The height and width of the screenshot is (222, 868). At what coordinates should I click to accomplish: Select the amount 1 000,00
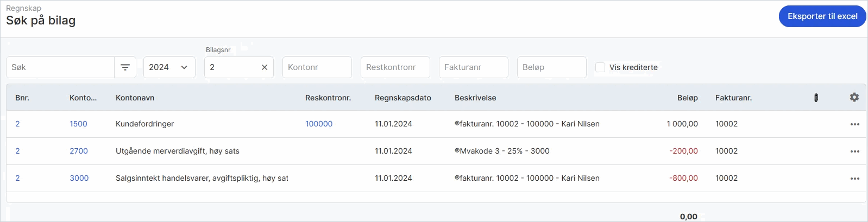[682, 124]
